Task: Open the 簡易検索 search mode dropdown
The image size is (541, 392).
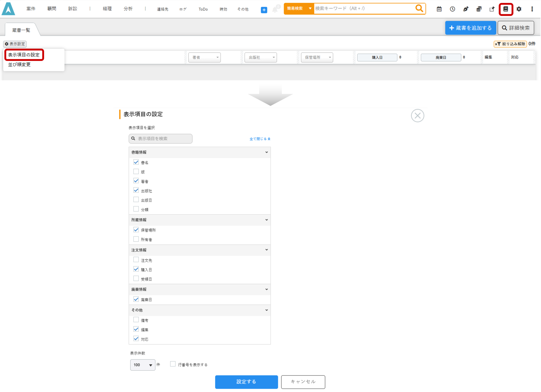Action: pyautogui.click(x=299, y=9)
